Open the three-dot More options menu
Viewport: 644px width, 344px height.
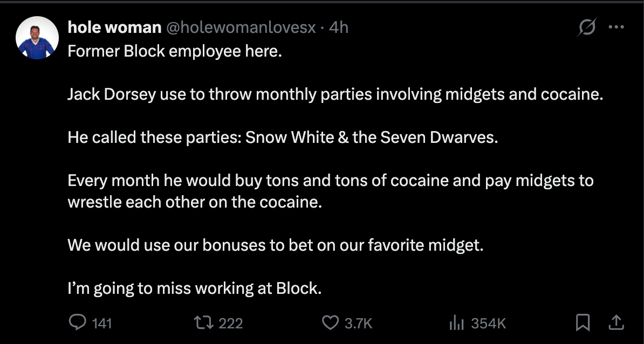[x=616, y=27]
